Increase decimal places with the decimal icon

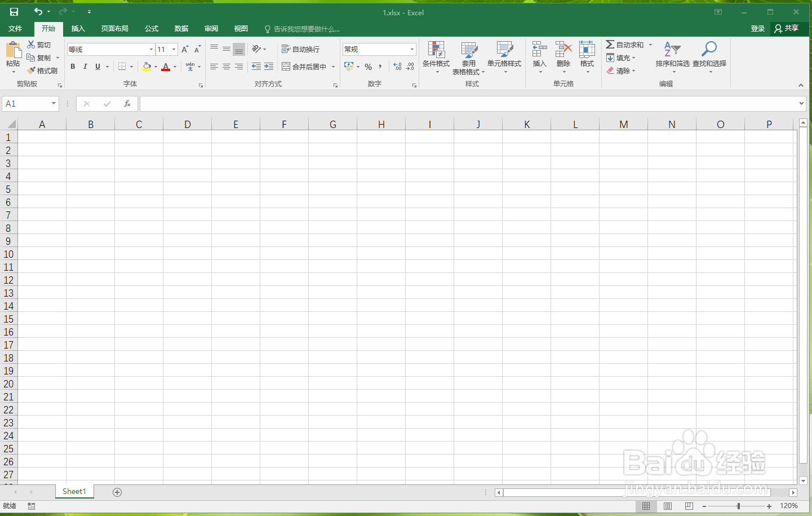[x=396, y=66]
